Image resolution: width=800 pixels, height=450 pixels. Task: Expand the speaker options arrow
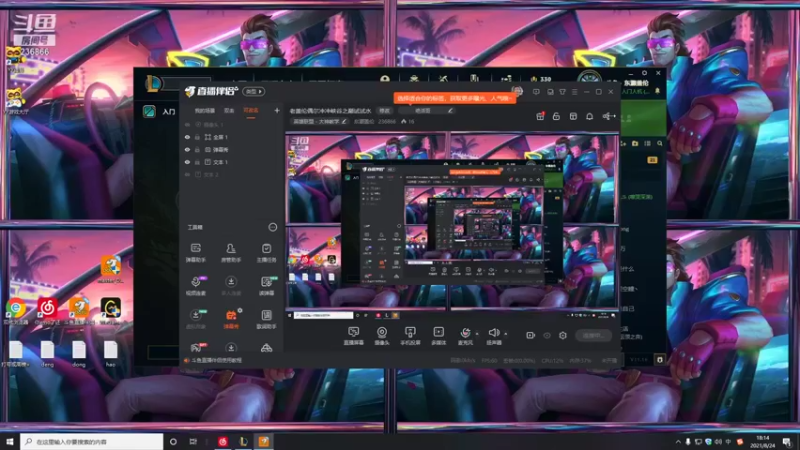[x=506, y=334]
